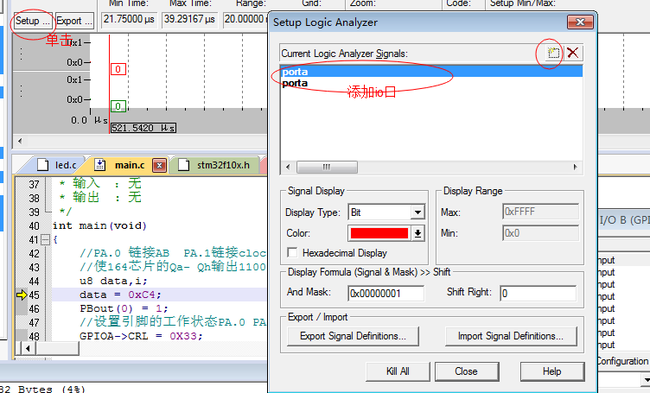This screenshot has width=650, height=393.
Task: Switch to the led.c tab
Action: point(65,165)
